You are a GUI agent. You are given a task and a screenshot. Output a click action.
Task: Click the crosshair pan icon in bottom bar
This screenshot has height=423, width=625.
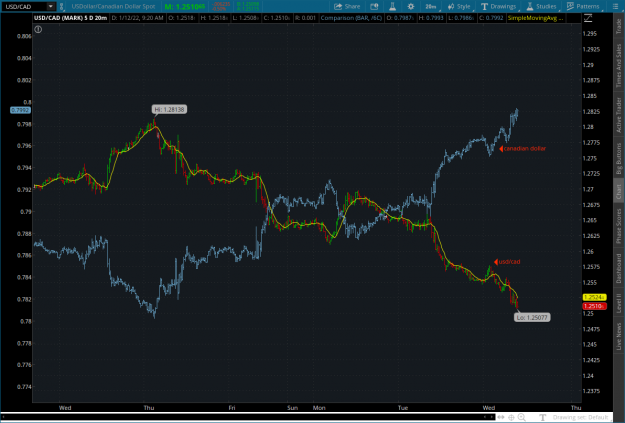[511, 417]
